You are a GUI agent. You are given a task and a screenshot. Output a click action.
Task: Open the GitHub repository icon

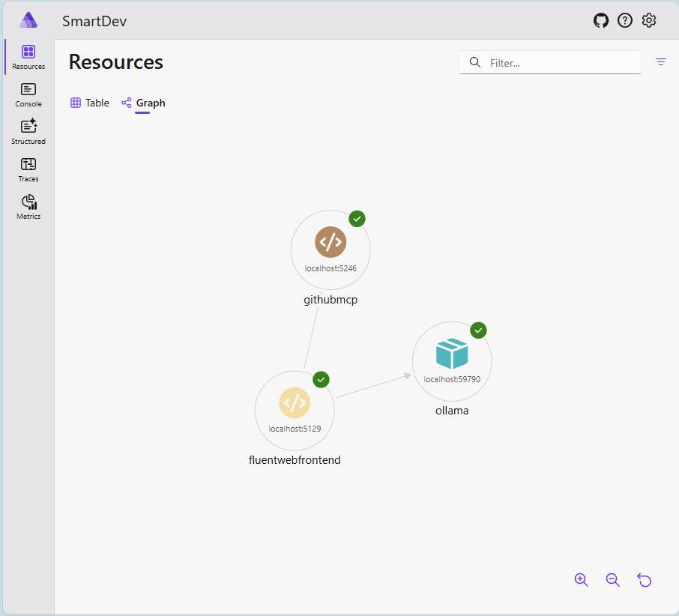tap(600, 20)
